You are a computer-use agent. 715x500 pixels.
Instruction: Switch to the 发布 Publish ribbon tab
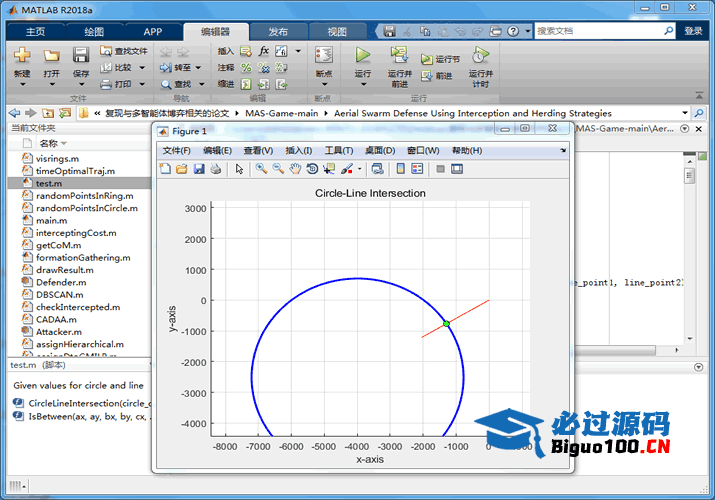278,31
